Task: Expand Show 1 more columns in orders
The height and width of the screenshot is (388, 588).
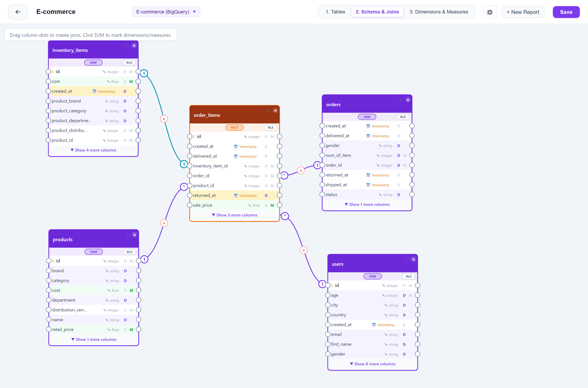Action: 367,204
